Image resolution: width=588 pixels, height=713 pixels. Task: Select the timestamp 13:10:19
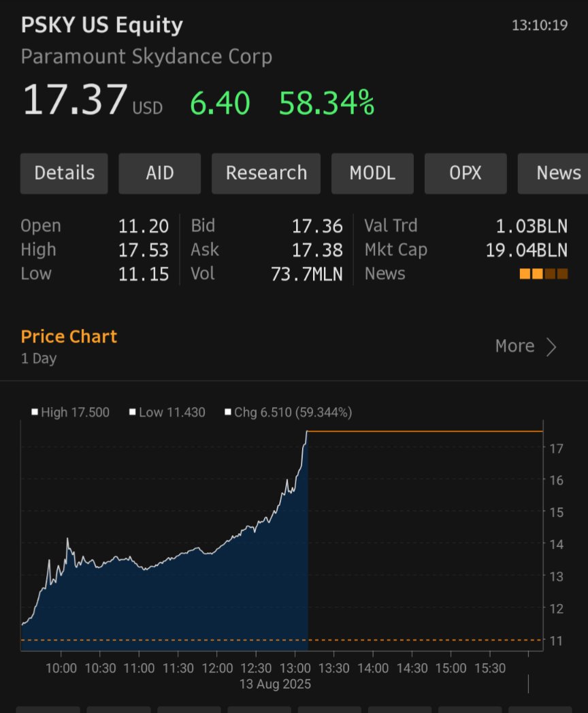[540, 25]
